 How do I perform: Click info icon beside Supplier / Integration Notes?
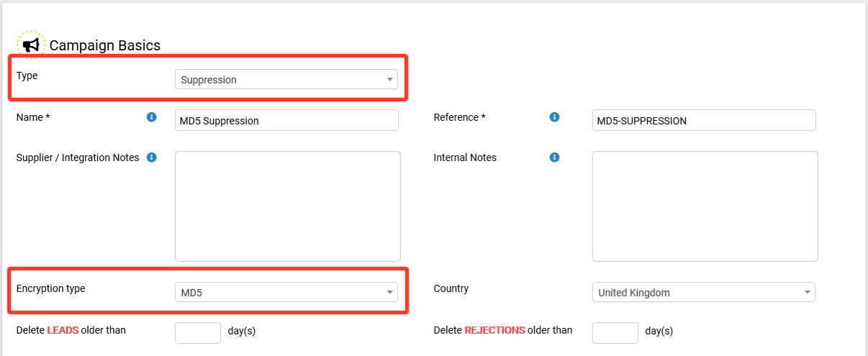pyautogui.click(x=151, y=158)
